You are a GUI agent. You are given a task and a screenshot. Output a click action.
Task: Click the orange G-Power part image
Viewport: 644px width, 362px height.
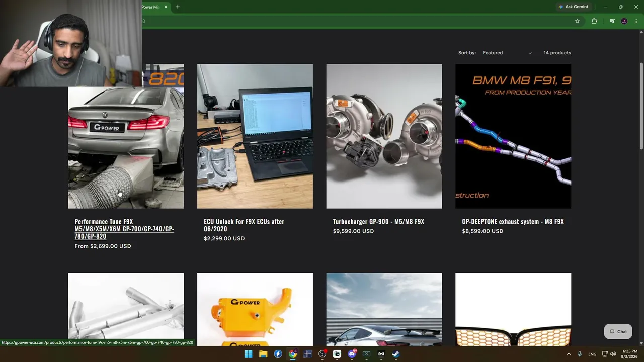255,309
